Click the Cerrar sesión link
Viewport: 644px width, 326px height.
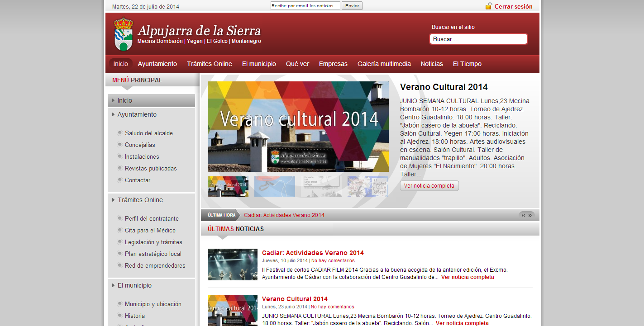point(513,6)
